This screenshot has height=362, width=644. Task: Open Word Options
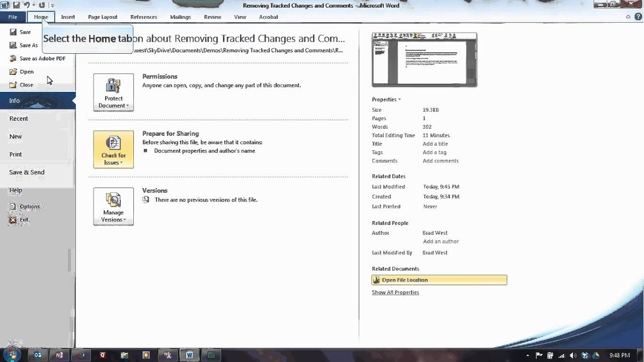(24, 206)
